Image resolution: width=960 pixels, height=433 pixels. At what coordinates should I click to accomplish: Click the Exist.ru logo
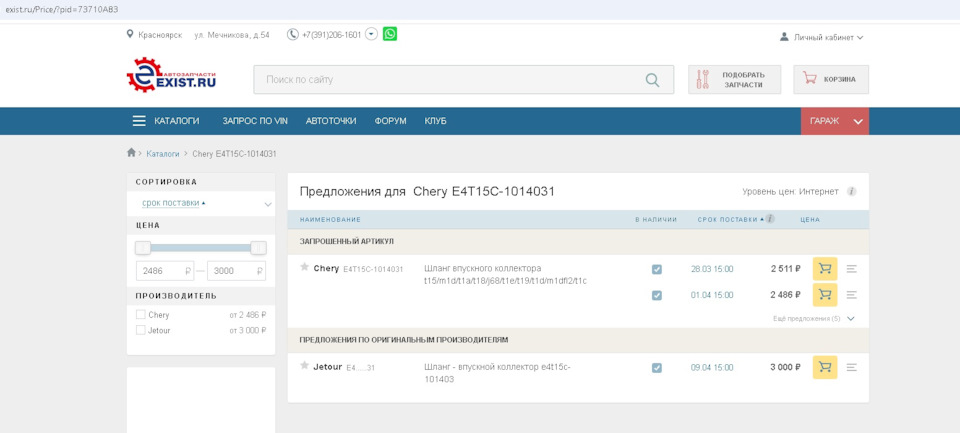pos(171,75)
